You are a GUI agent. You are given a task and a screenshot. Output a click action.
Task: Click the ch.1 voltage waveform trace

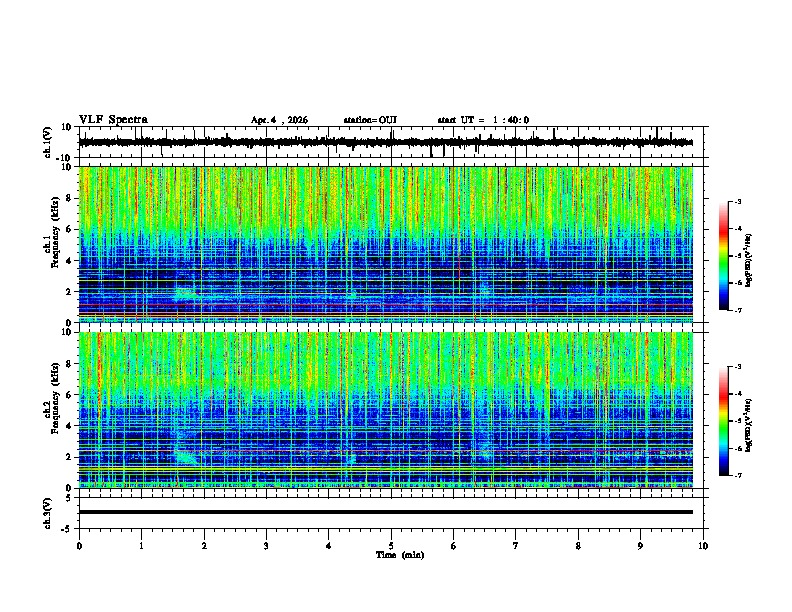[386, 142]
